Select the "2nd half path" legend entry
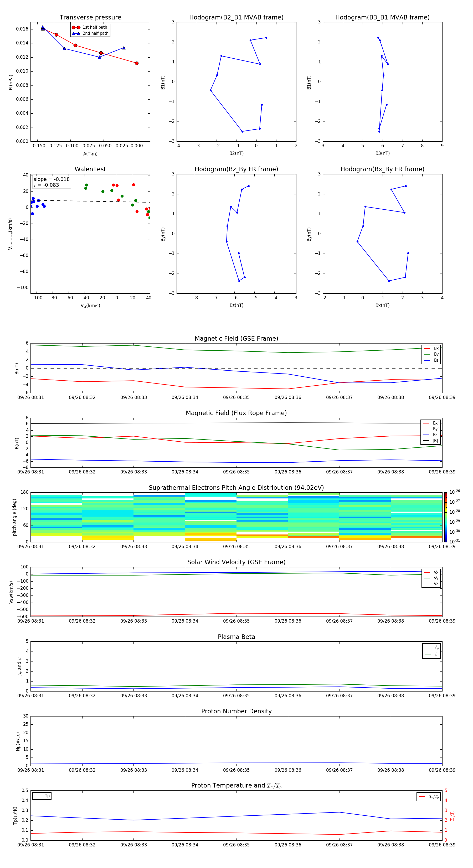The height and width of the screenshot is (868, 473). (90, 33)
